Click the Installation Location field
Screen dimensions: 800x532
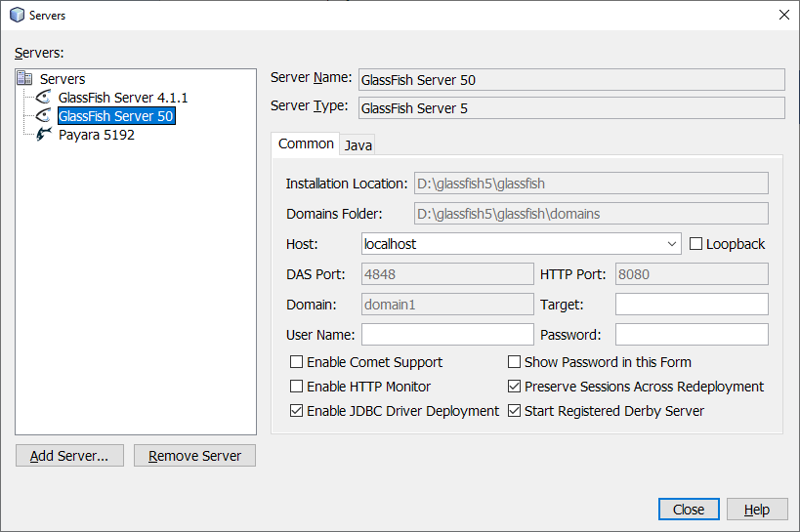click(591, 184)
